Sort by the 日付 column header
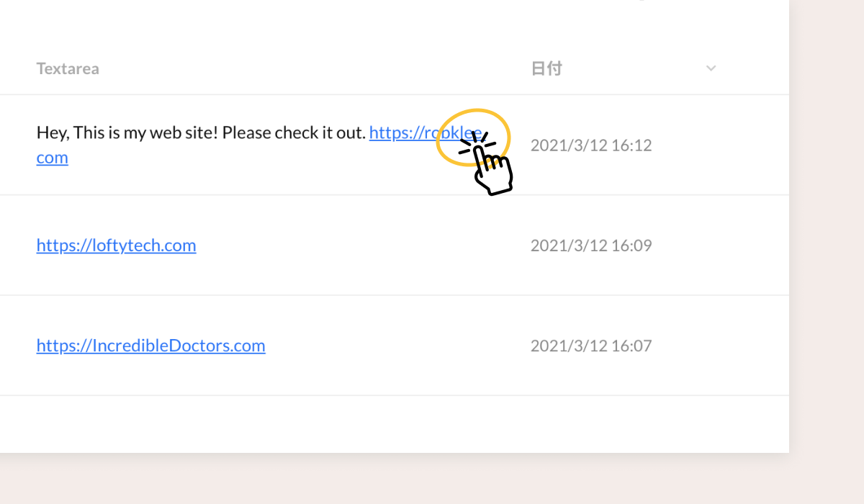 click(x=546, y=68)
